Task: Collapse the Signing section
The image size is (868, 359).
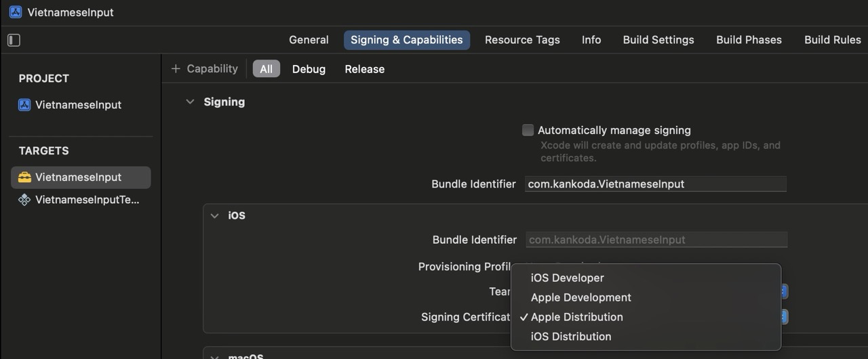Action: point(190,102)
